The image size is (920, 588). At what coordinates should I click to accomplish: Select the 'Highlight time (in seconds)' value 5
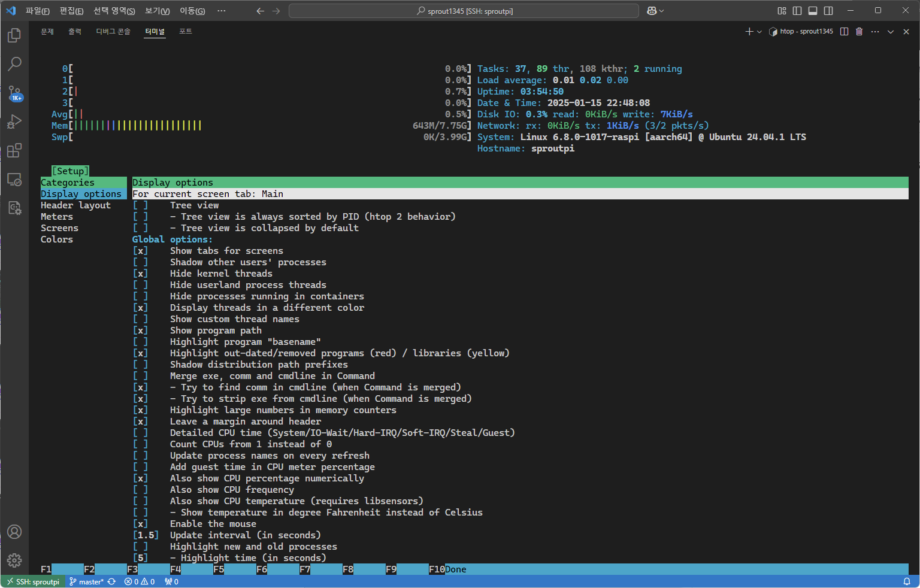pyautogui.click(x=140, y=558)
